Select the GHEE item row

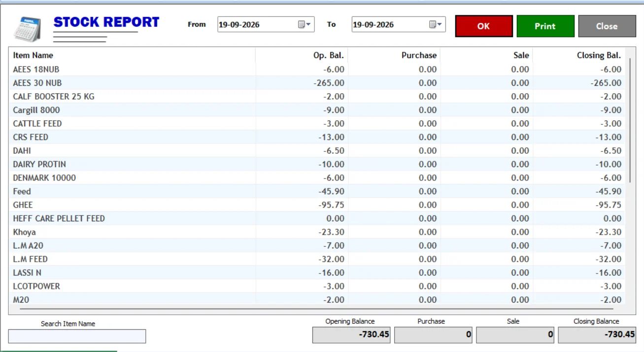[x=317, y=205]
